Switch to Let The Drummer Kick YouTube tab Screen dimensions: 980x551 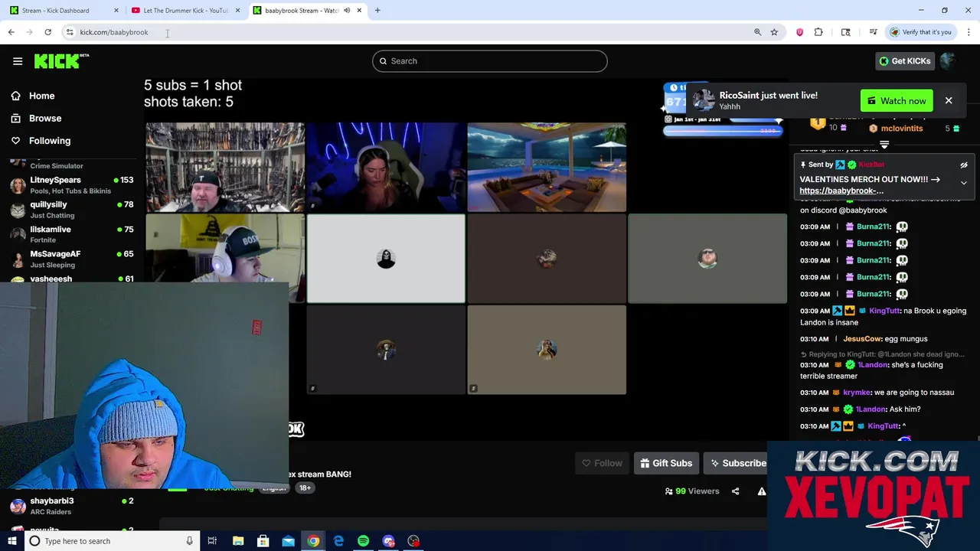coord(184,11)
